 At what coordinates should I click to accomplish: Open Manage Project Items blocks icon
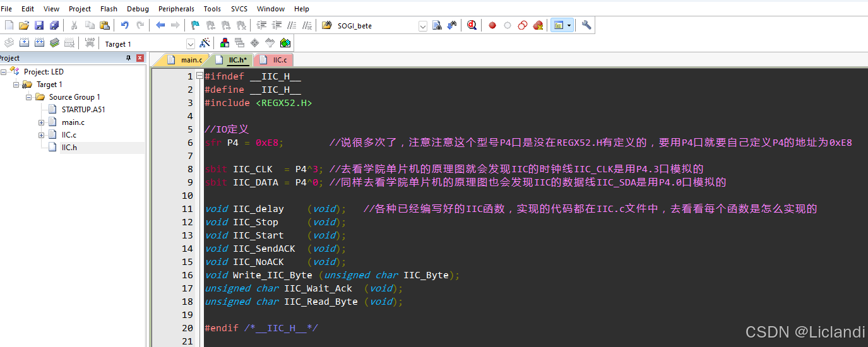point(225,43)
